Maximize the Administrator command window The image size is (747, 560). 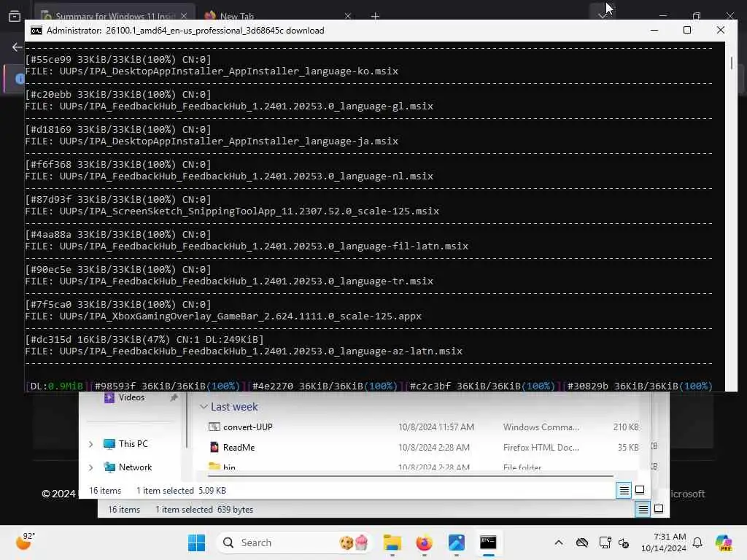(687, 30)
